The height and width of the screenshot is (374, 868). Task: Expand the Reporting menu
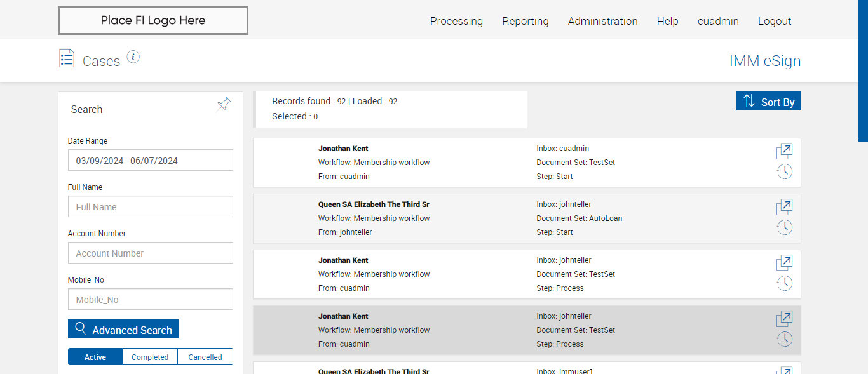526,21
